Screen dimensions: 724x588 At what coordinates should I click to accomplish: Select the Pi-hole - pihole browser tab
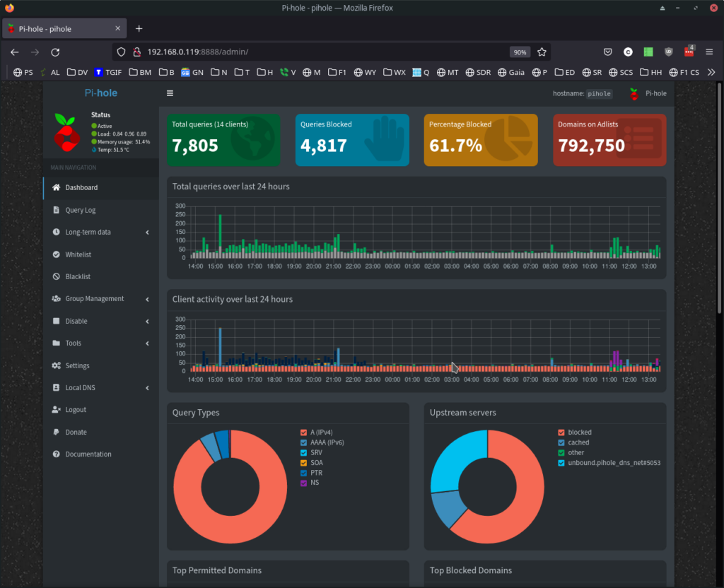coord(64,28)
